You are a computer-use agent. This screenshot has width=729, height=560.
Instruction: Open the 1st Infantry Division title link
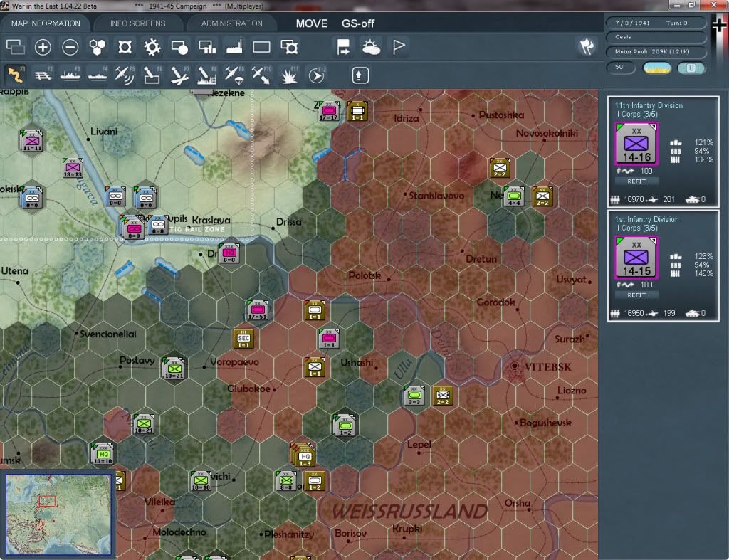coord(646,219)
